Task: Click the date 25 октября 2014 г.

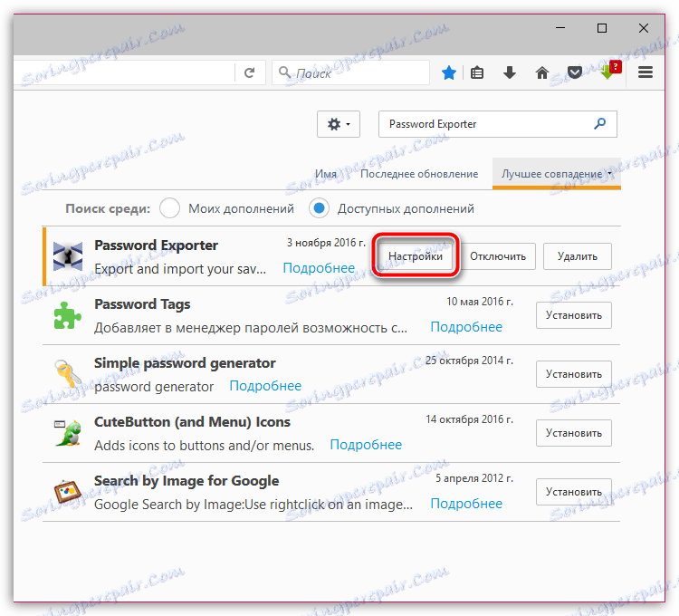Action: 469,361
